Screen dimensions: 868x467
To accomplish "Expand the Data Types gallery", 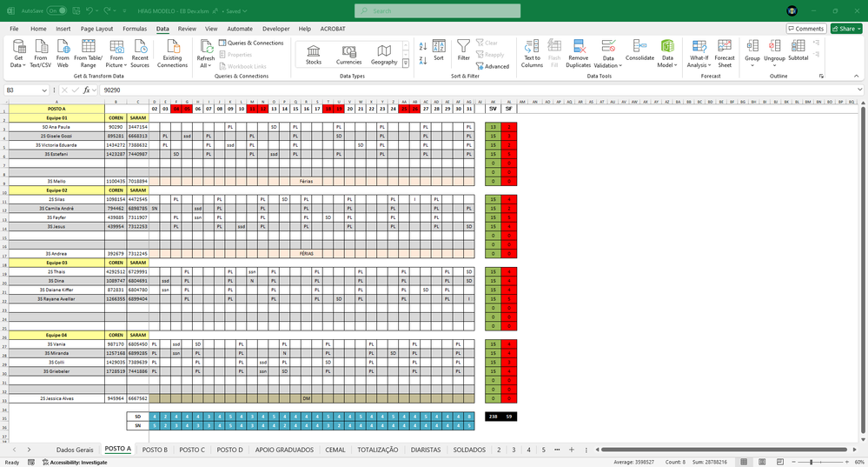I will (x=406, y=63).
